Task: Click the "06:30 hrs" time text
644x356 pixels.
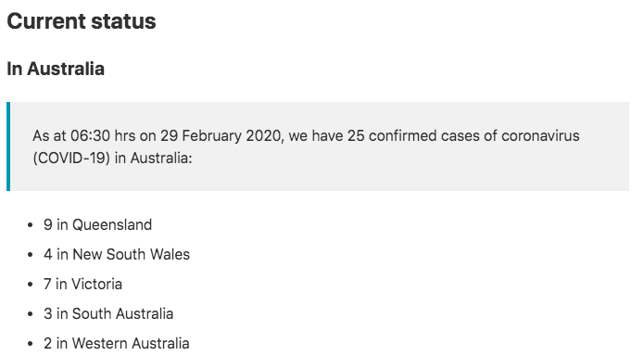Action: pyautogui.click(x=103, y=135)
